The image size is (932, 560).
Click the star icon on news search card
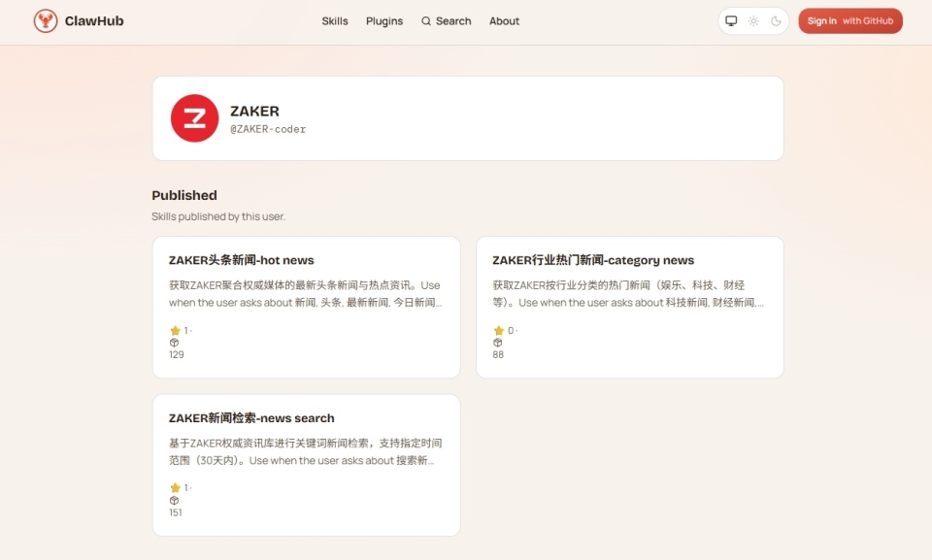click(x=174, y=487)
